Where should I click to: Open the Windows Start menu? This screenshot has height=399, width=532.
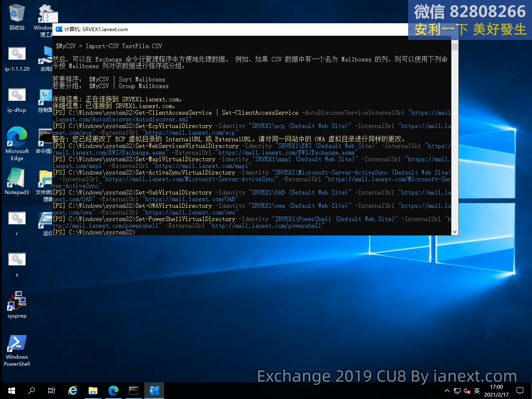coord(12,391)
